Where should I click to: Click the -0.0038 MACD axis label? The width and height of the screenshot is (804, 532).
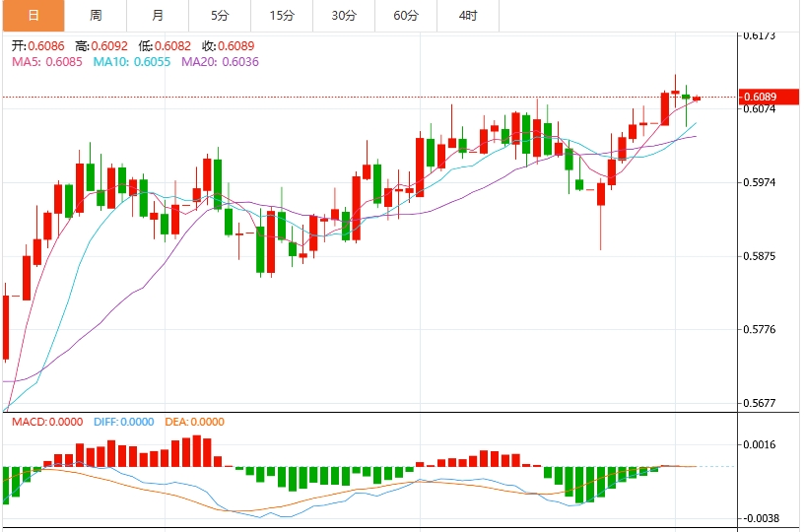pos(761,518)
